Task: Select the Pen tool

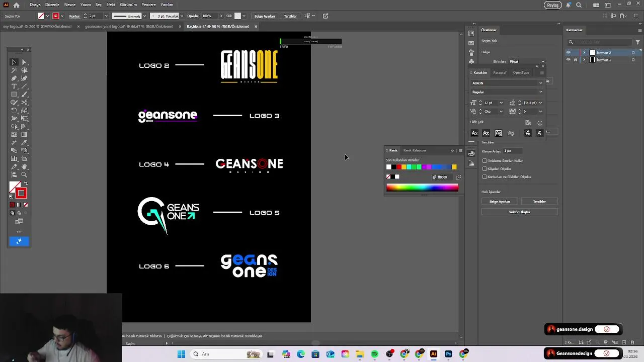Action: (x=14, y=78)
